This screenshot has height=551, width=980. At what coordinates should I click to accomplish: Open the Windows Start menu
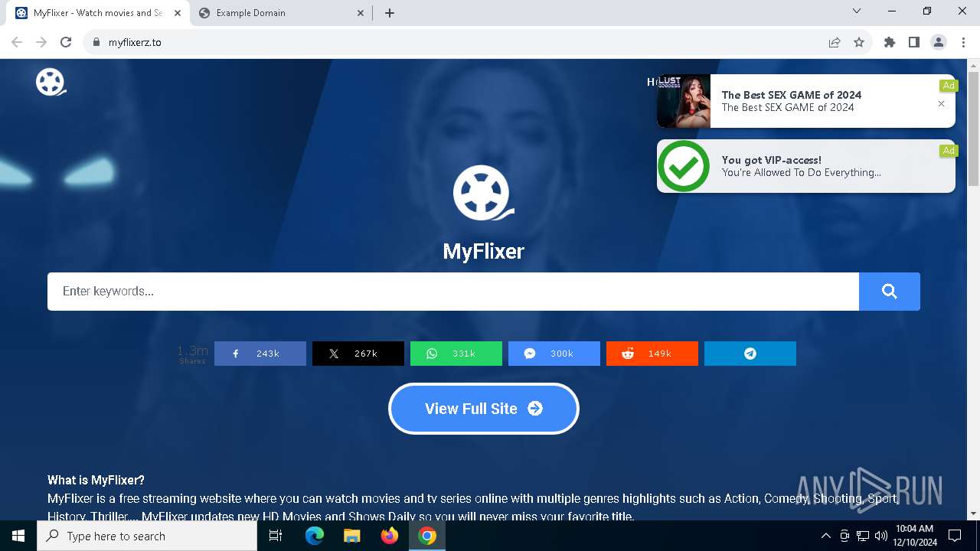(x=18, y=536)
